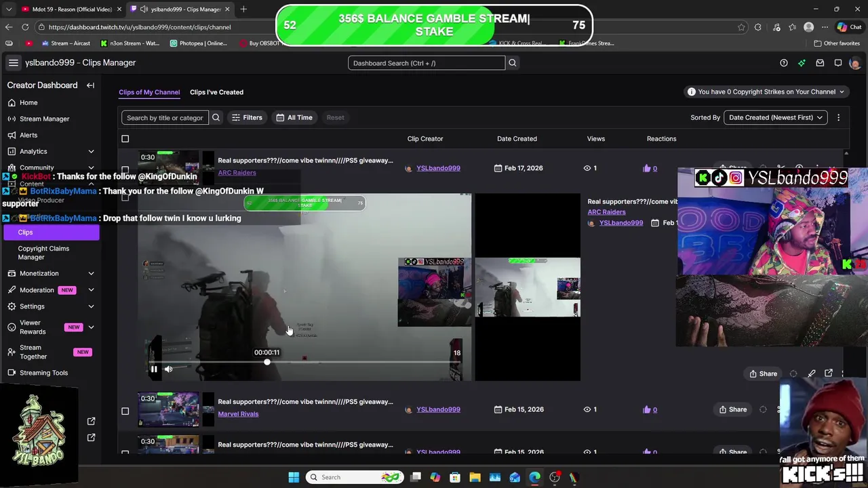Open Alerts in the sidebar

click(x=28, y=135)
